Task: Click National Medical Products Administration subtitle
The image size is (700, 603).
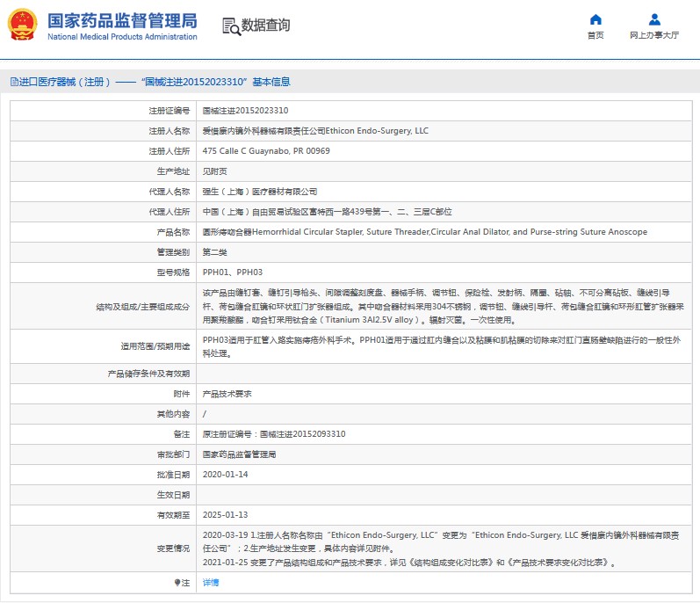Action: 122,37
